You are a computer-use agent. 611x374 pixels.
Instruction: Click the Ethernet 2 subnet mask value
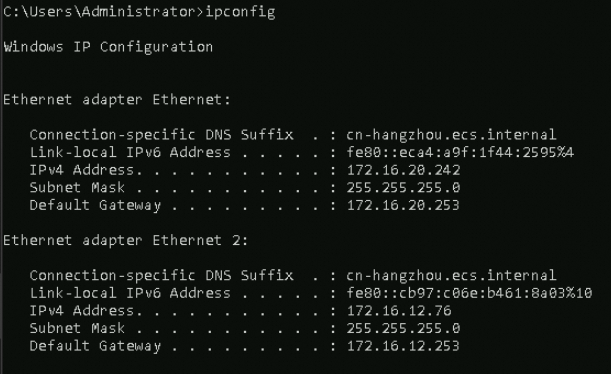coord(403,328)
